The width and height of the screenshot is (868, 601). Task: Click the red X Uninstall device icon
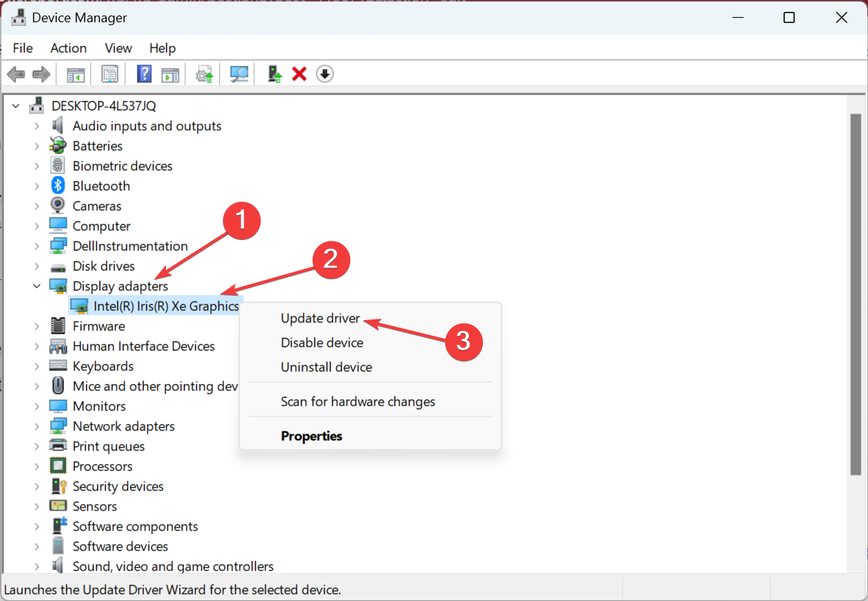pos(299,73)
